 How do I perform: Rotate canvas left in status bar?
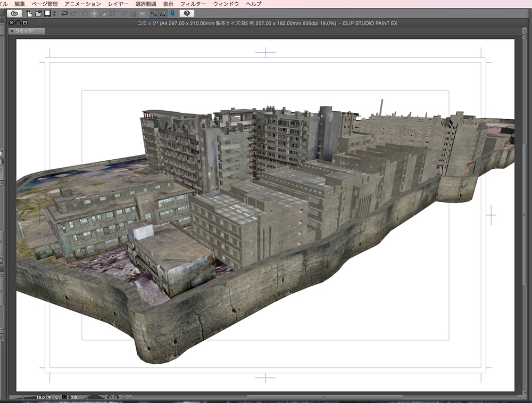[109, 397]
